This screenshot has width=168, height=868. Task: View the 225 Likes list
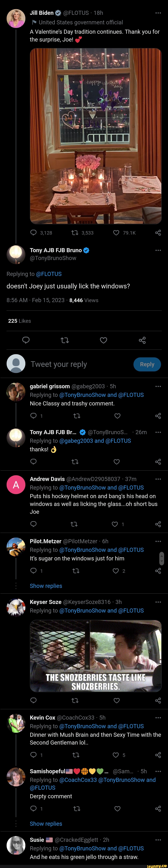coord(19,321)
